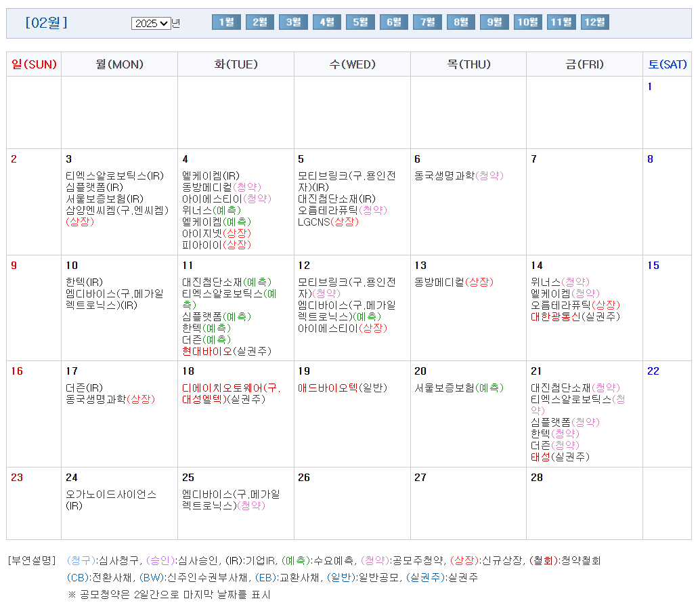The image size is (700, 603).
Task: Open 엘케이켐(IR) on the 4th
Action: 211,175
